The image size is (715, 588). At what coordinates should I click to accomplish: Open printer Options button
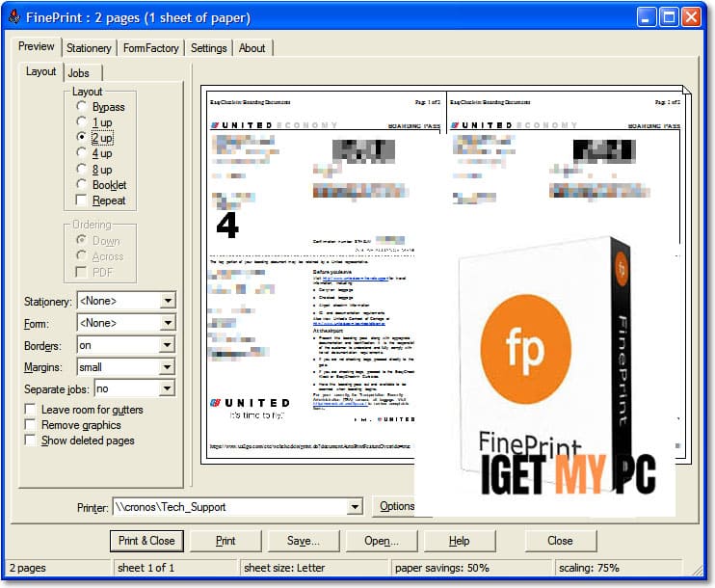[x=397, y=506]
